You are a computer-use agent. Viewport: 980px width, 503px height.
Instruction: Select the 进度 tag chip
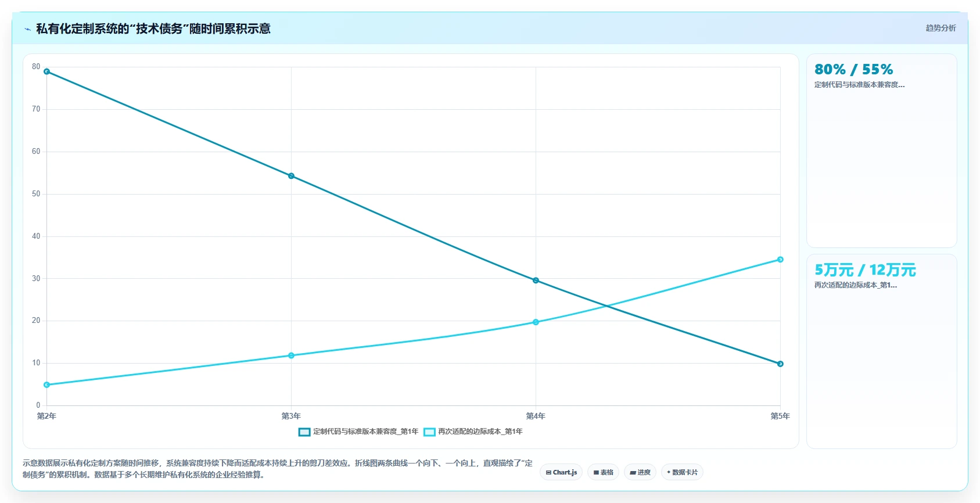tap(640, 472)
